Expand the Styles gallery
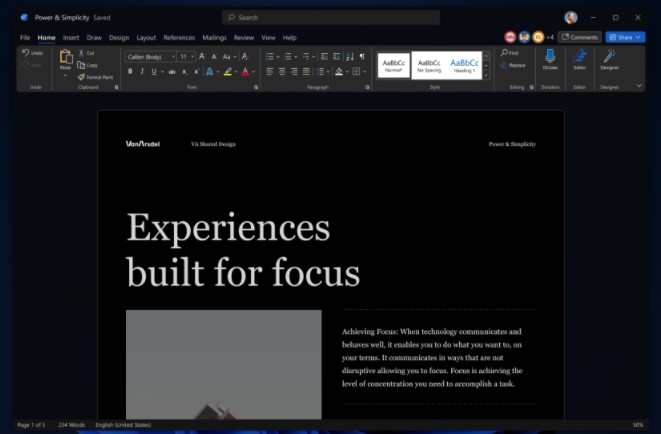 coord(486,75)
